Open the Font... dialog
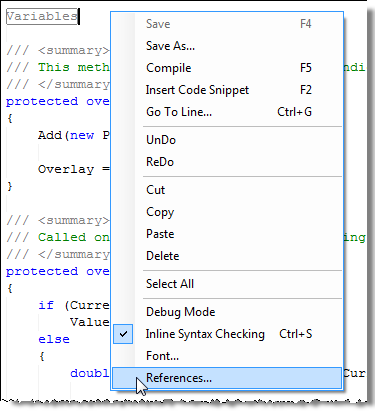 point(227,356)
